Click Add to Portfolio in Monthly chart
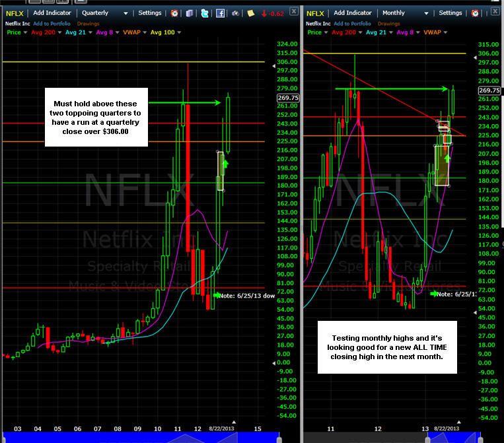 coord(352,24)
